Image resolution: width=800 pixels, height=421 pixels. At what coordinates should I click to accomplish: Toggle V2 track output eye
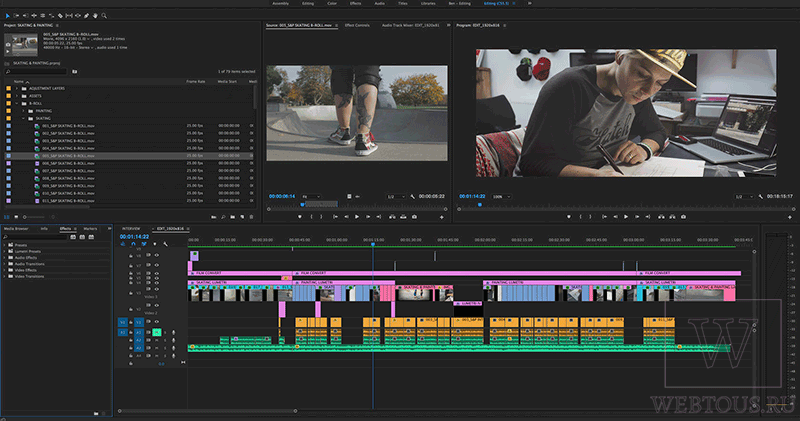pos(157,305)
